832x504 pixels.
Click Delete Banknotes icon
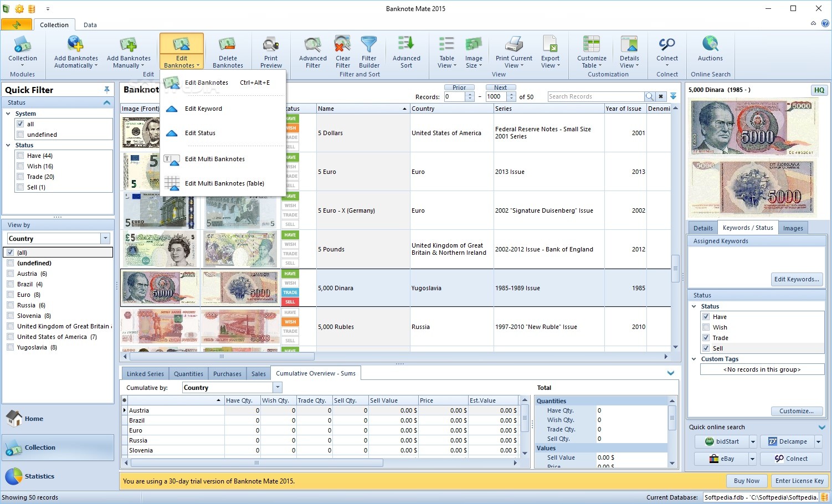(228, 44)
